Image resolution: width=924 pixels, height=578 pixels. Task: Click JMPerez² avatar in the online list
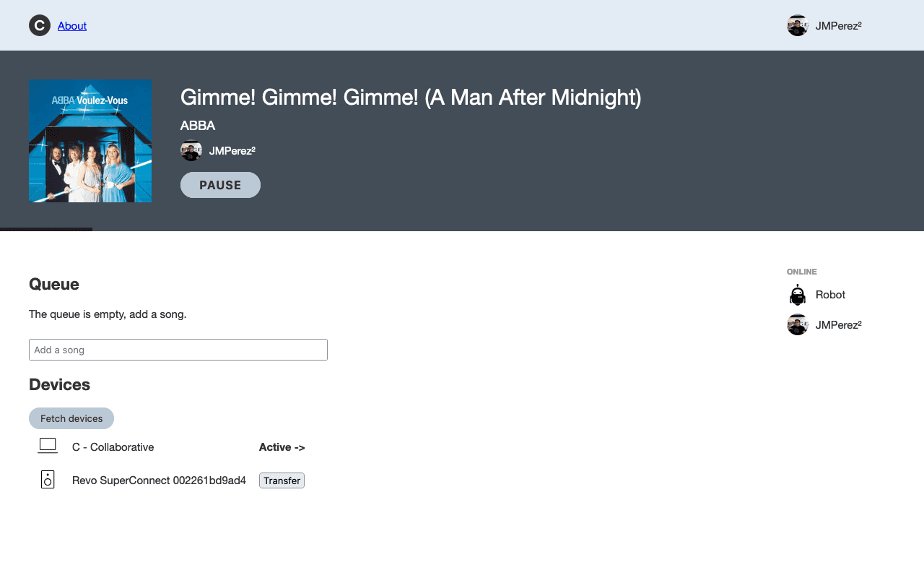[x=798, y=324]
